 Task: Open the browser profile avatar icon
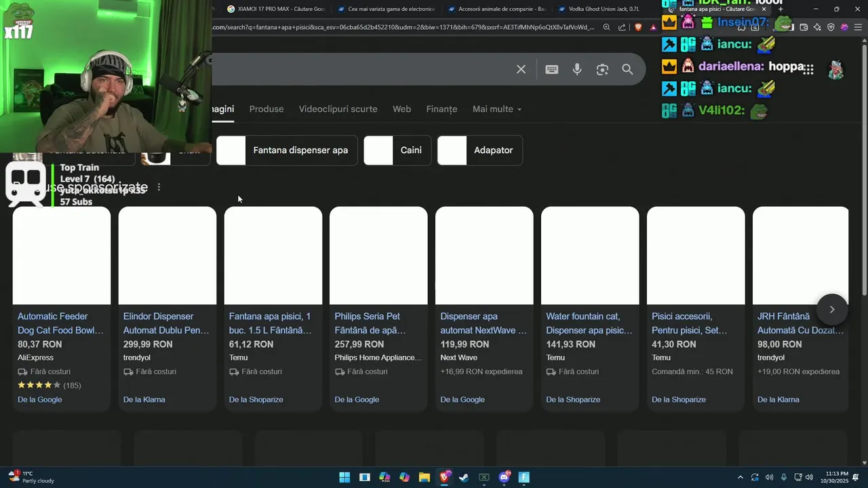(844, 27)
